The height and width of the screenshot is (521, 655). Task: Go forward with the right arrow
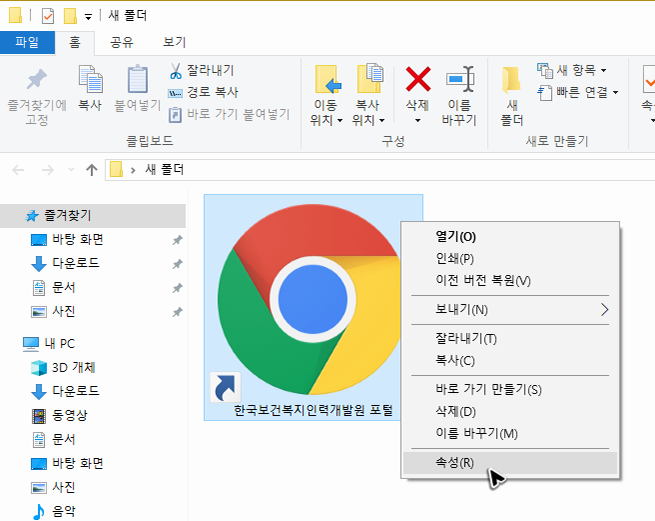click(x=48, y=170)
